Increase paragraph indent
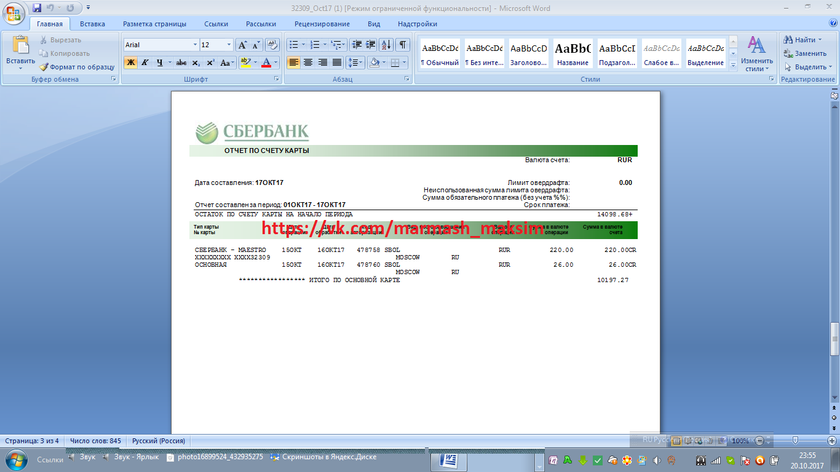The height and width of the screenshot is (472, 840). tap(371, 45)
